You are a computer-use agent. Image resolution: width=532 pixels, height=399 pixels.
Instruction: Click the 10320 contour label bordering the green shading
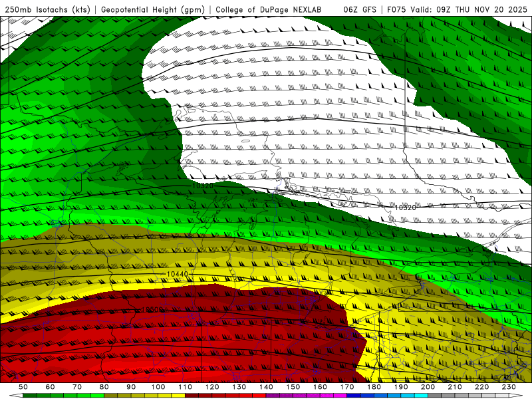click(203, 186)
